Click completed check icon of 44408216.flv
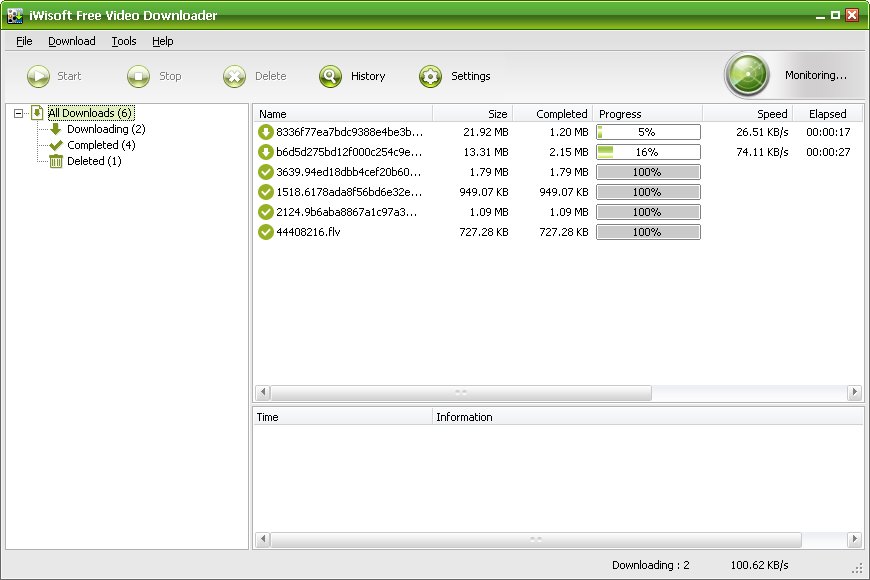Image resolution: width=870 pixels, height=580 pixels. pos(266,232)
